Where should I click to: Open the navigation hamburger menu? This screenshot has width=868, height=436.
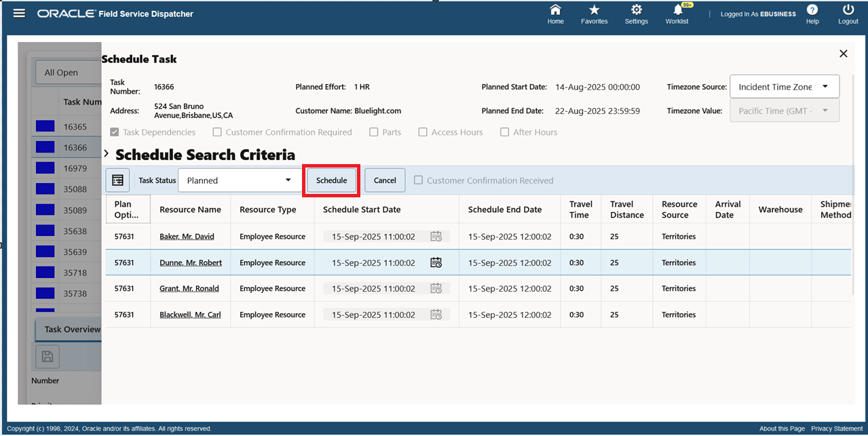(18, 13)
